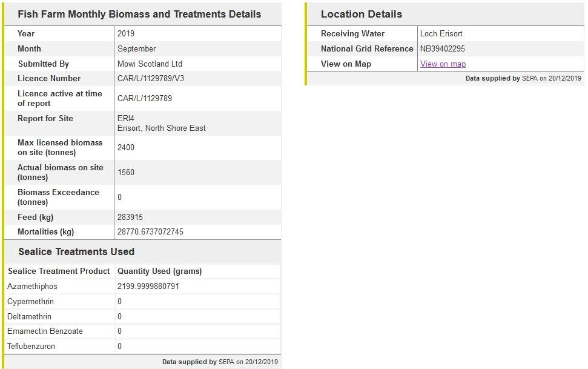Click the Mowi Scotland Ltd value
Viewport: 588px width, 369px height.
click(150, 64)
